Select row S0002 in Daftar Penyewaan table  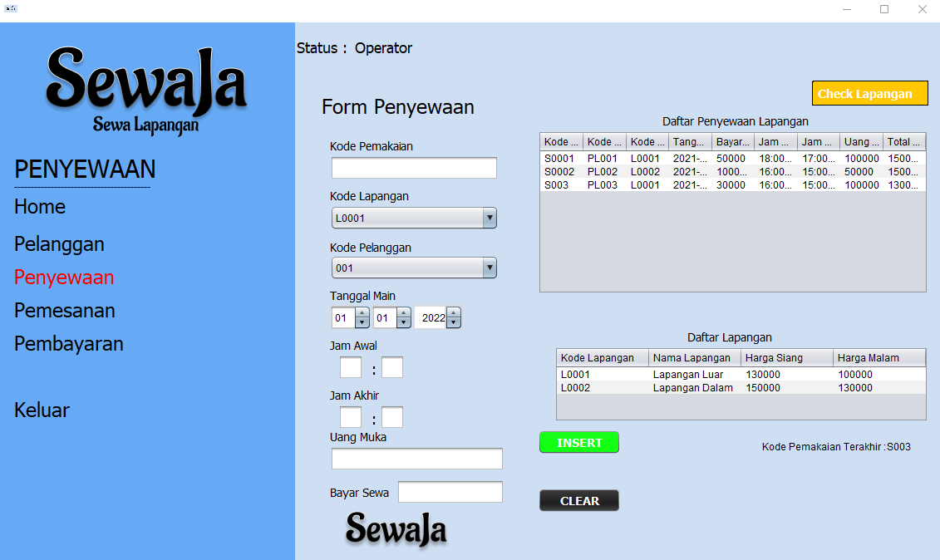(x=731, y=172)
